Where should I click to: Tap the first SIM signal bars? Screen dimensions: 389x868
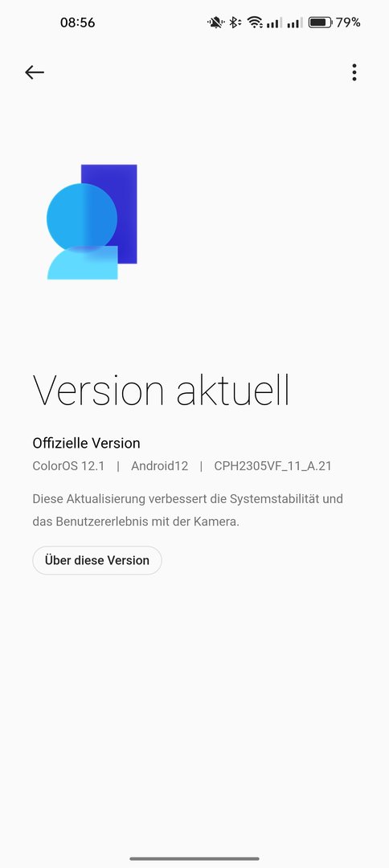click(273, 23)
